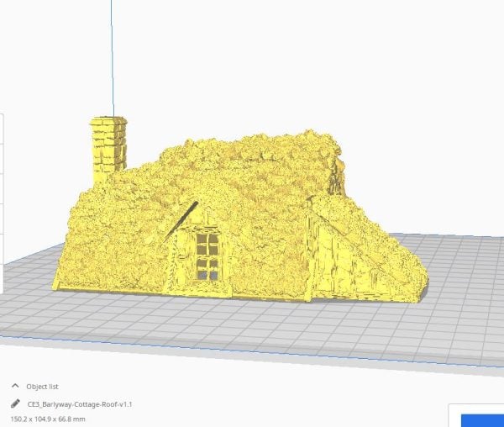Screen dimensions: 504x427
Task: Select CE3_Barlyway-Cottage-Roof-v1.1 in the object list
Action: tap(80, 404)
